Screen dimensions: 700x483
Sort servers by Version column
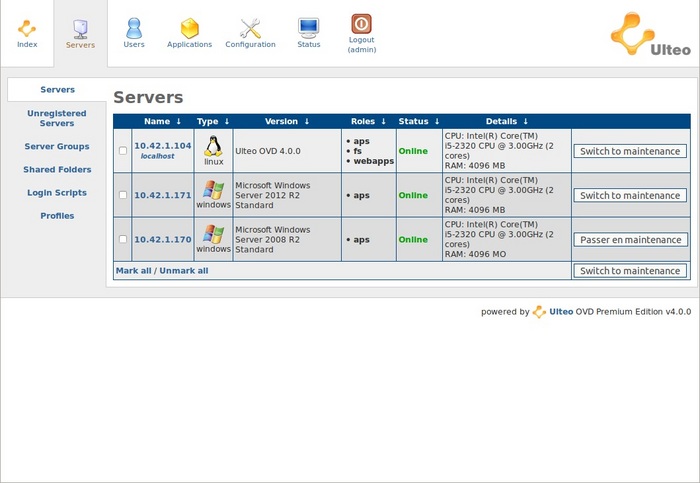click(x=287, y=122)
